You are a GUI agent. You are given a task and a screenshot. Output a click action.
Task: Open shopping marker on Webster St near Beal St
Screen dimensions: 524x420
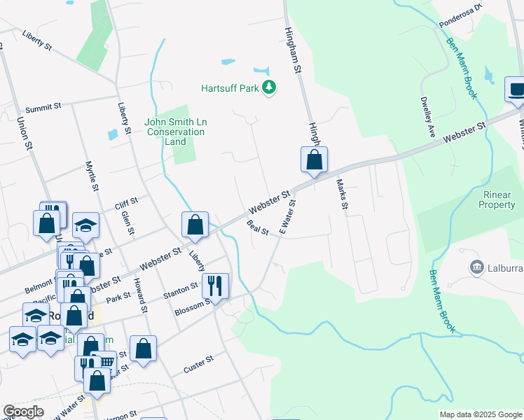[x=195, y=226]
